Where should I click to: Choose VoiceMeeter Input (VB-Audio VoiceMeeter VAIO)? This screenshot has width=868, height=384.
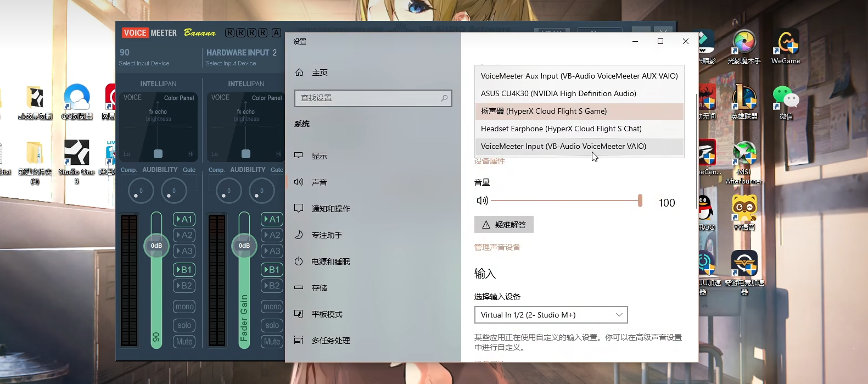pyautogui.click(x=579, y=146)
